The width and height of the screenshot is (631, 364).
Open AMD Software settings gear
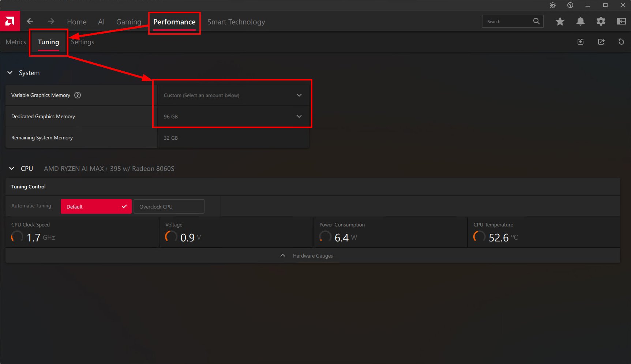601,22
